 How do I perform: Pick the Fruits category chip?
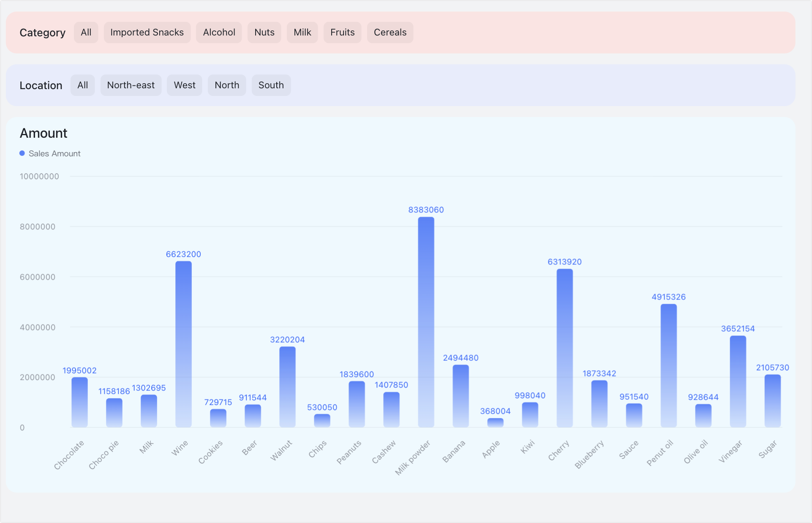(x=343, y=33)
